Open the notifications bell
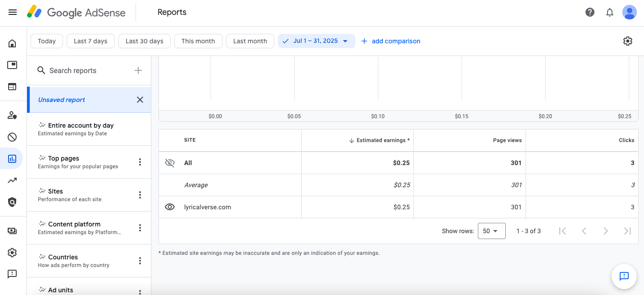This screenshot has height=295, width=644. (x=610, y=12)
